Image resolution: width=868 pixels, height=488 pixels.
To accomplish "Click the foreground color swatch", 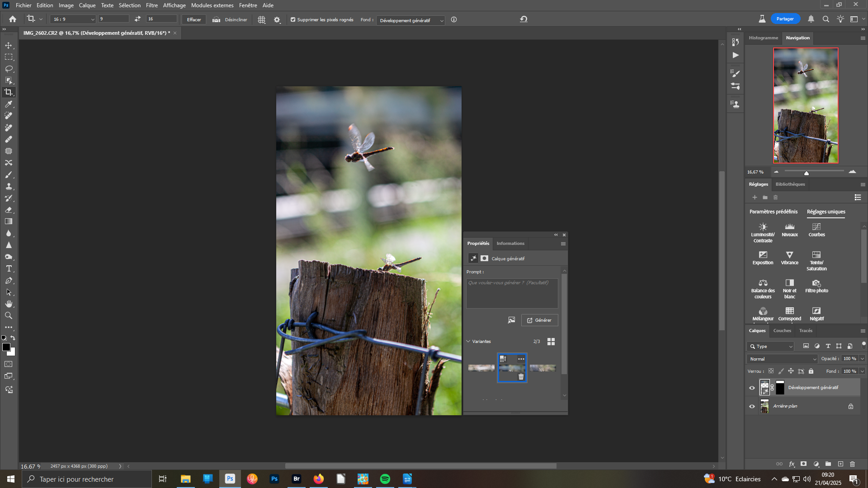I will pyautogui.click(x=6, y=347).
